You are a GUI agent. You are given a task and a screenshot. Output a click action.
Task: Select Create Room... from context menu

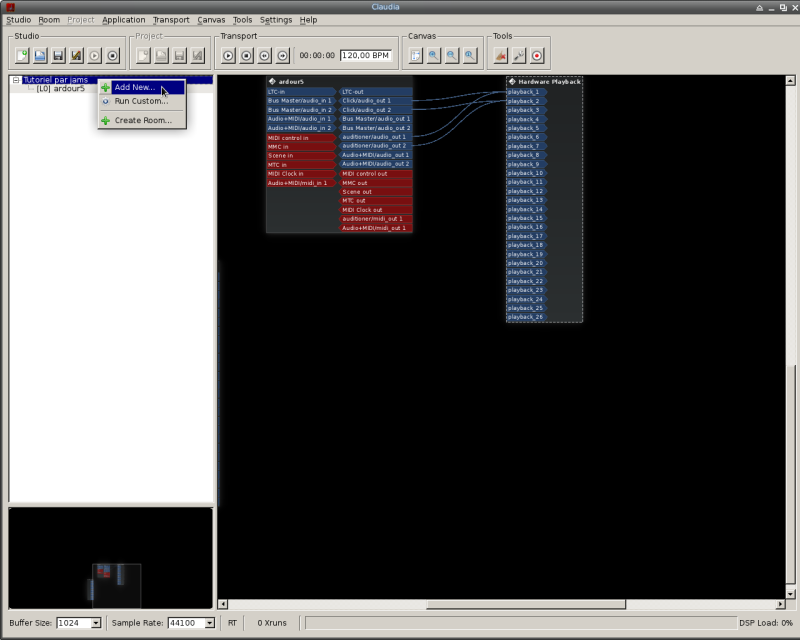(142, 120)
